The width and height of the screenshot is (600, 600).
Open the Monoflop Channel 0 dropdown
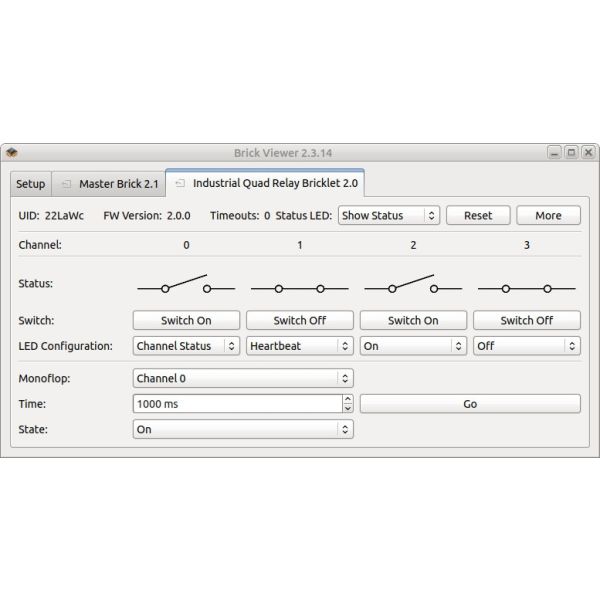[243, 378]
